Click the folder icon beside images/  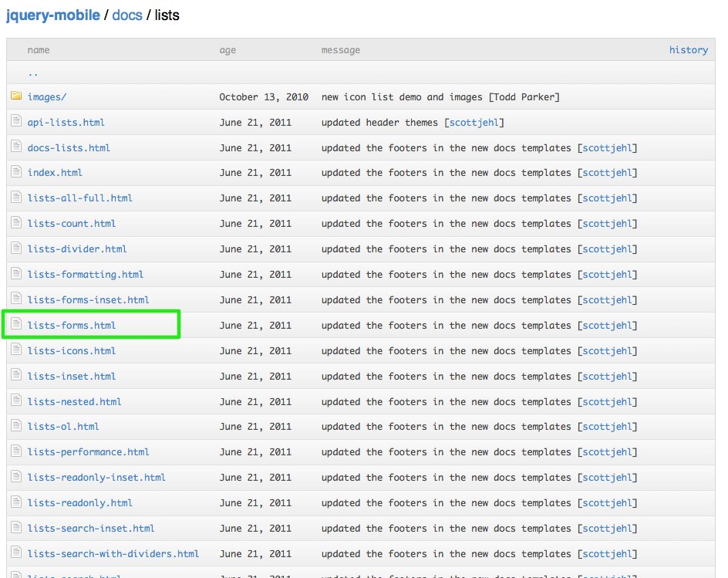click(x=16, y=96)
